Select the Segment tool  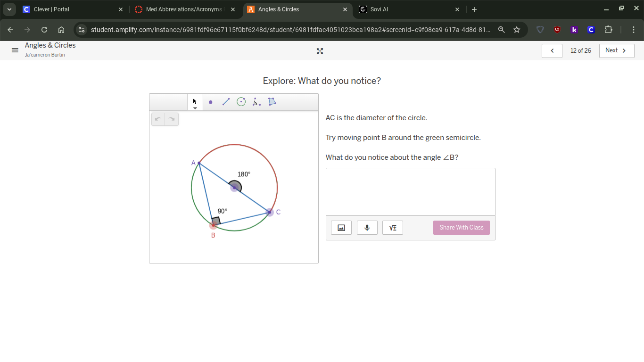pos(225,102)
